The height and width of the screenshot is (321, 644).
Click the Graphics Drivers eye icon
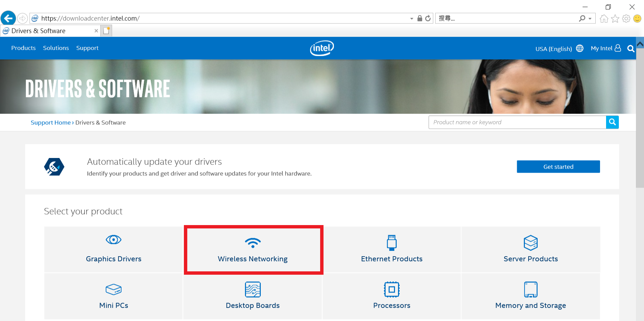tap(113, 239)
